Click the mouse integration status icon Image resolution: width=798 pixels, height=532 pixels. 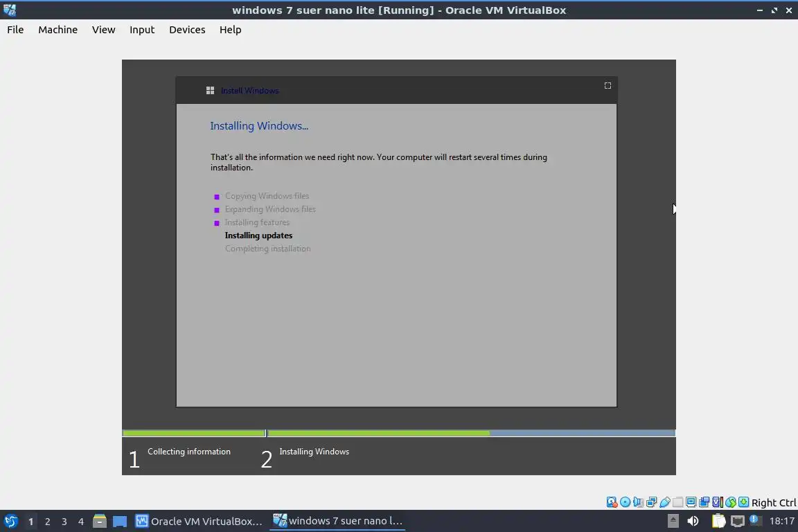point(731,502)
